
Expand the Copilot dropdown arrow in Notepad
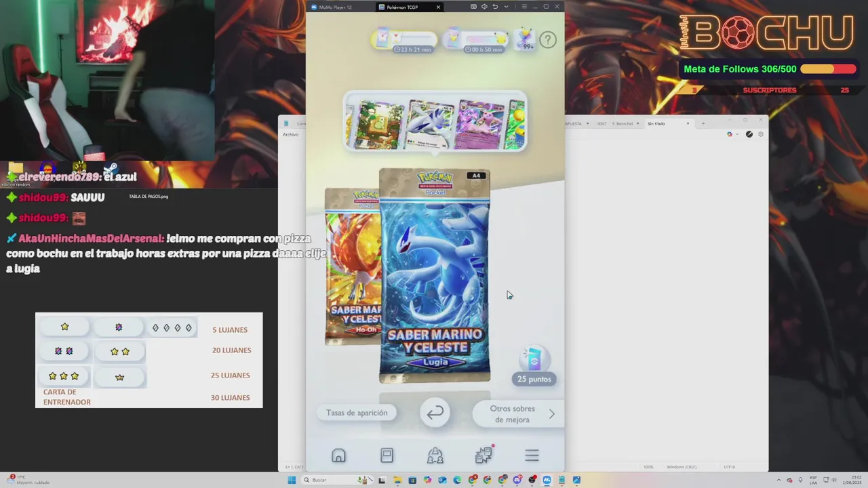736,134
